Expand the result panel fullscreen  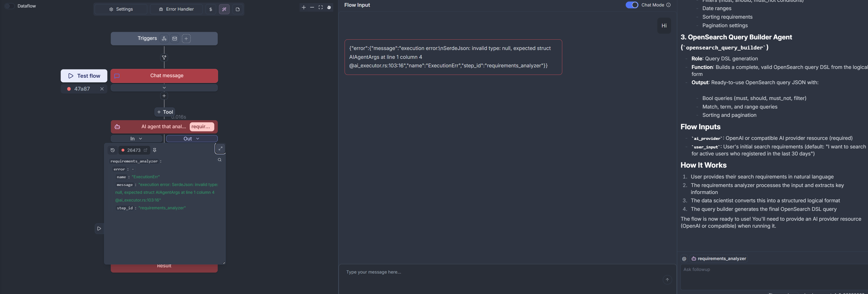(220, 148)
